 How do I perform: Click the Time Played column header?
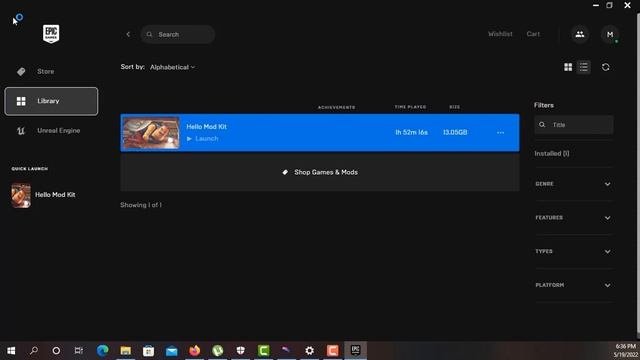click(x=410, y=107)
